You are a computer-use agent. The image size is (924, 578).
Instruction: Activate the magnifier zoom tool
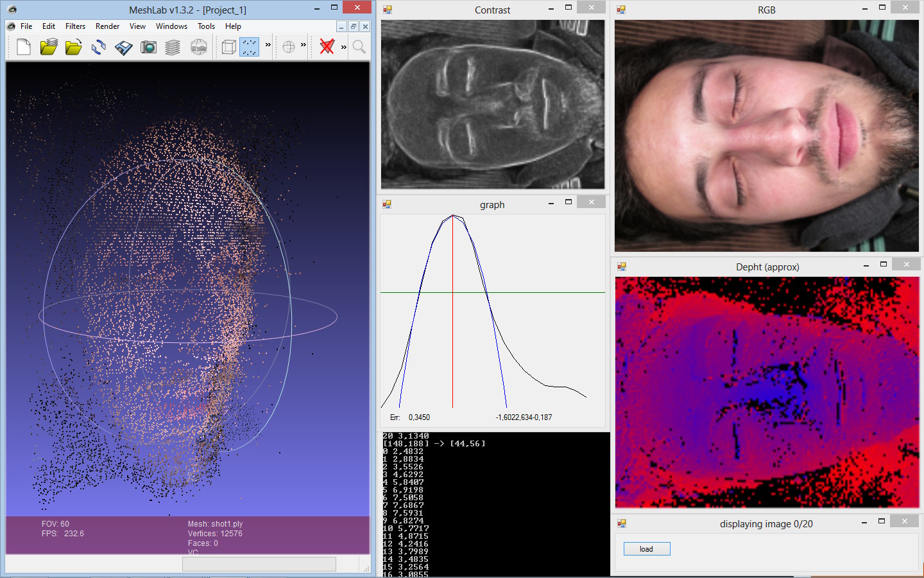[358, 46]
